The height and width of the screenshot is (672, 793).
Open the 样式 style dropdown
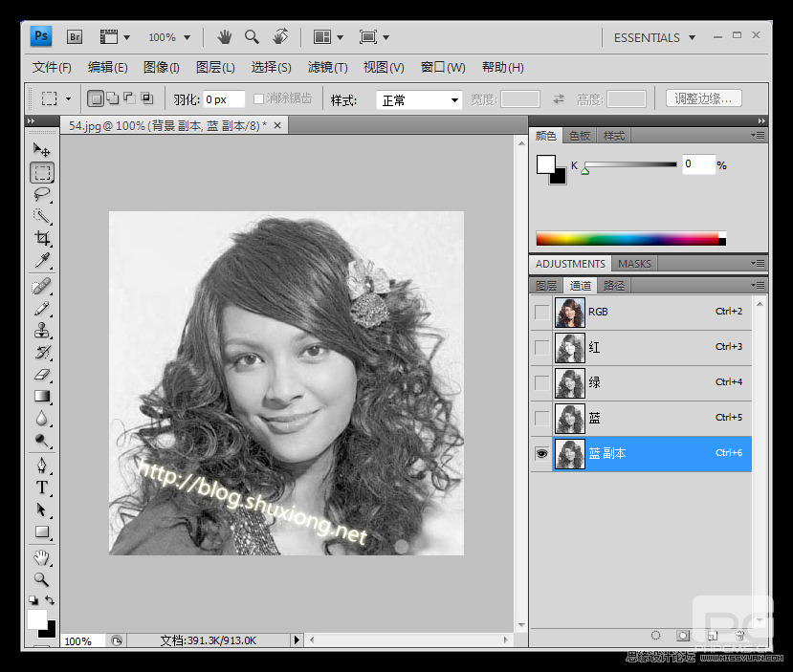[419, 100]
